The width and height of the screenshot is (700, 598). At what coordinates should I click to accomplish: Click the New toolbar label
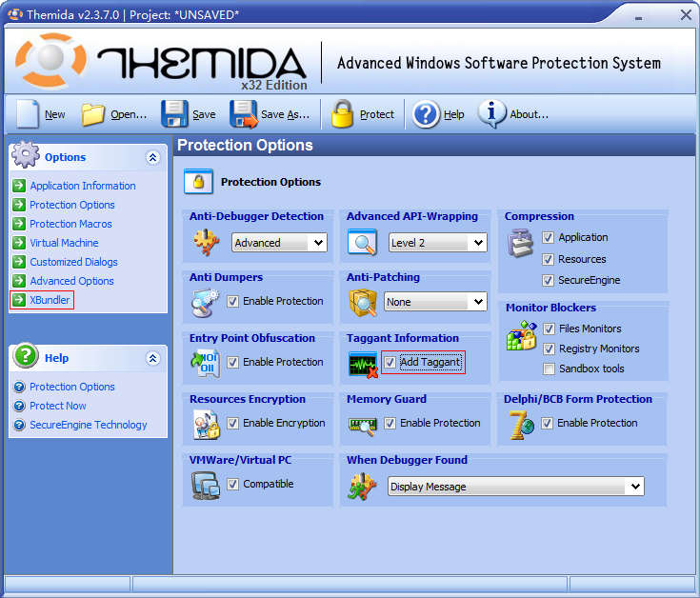point(55,114)
